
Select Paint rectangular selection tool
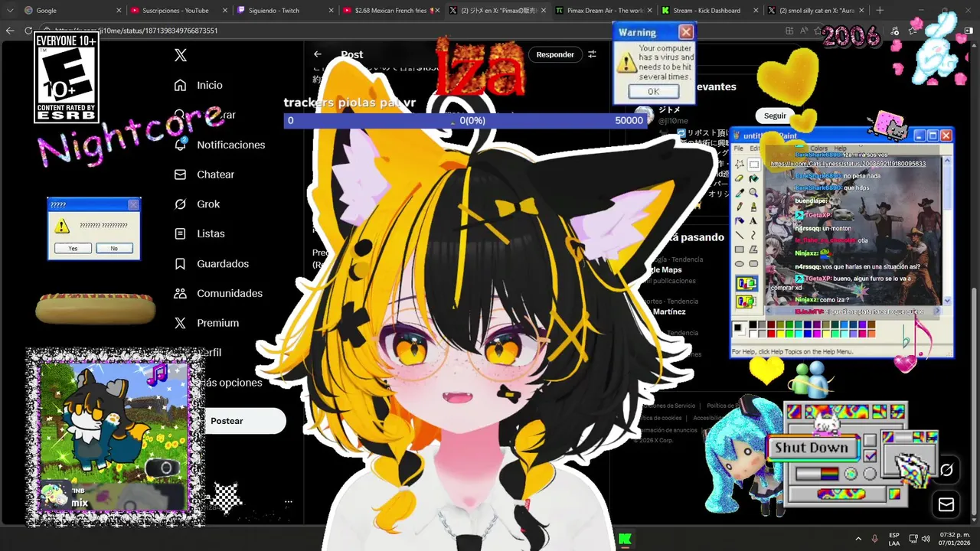(753, 165)
